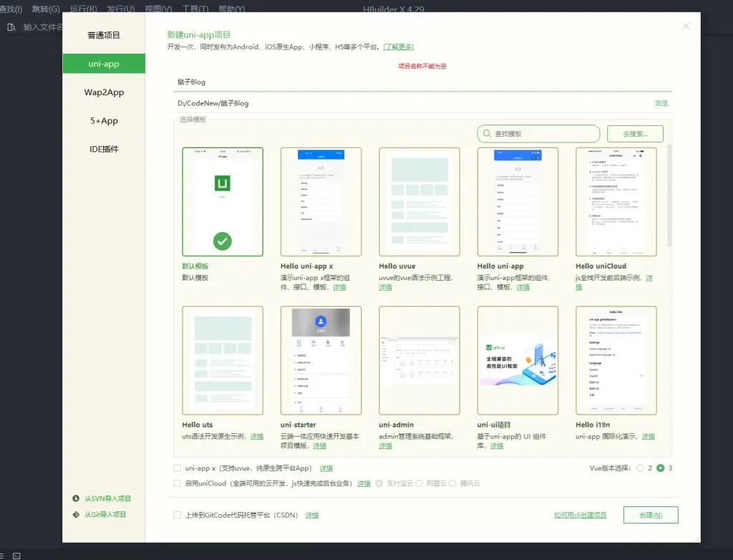The height and width of the screenshot is (560, 733).
Task: Open 详情 link under uni-admin
Action: 385,446
